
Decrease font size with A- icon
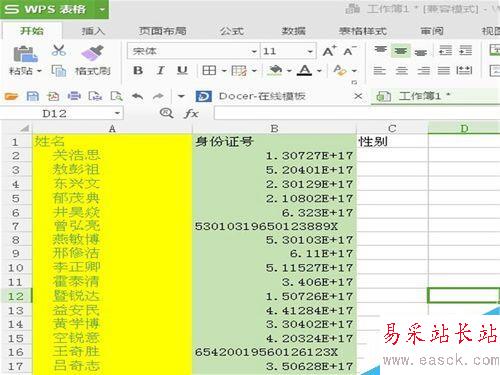pos(350,51)
